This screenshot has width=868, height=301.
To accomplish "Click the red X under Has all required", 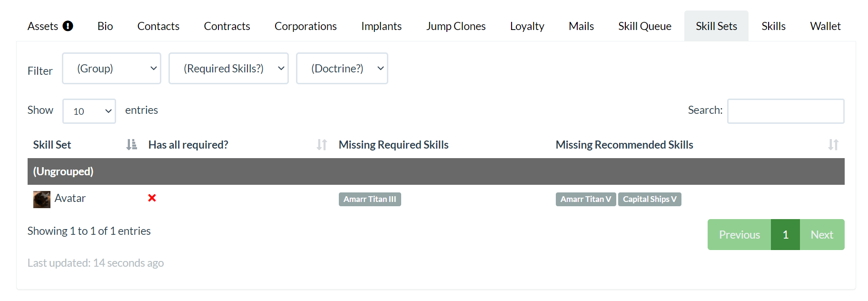I will click(152, 198).
